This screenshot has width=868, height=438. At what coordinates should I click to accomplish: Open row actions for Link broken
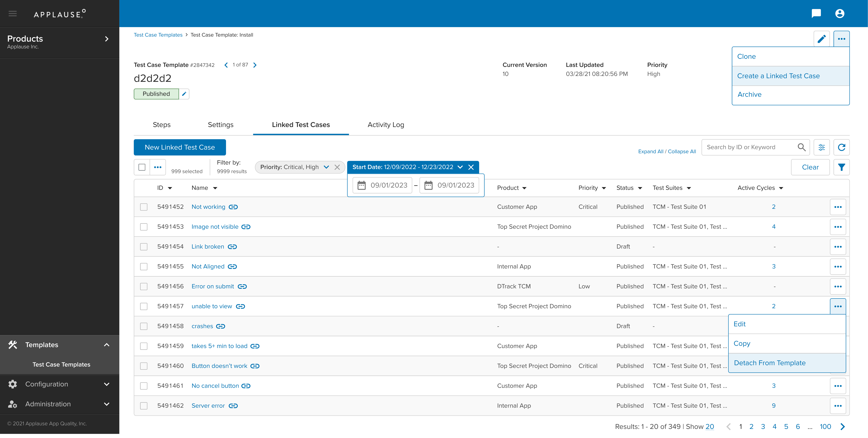click(x=838, y=247)
